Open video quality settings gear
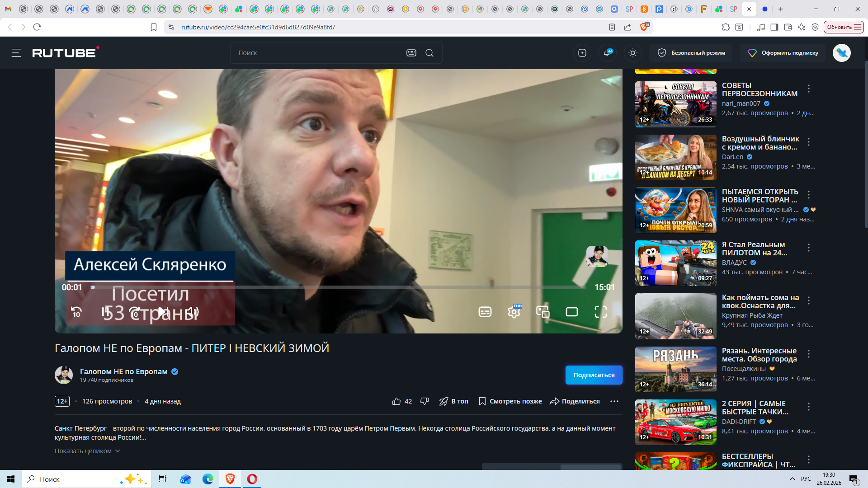Screen dimensions: 868x488 (x=514, y=312)
